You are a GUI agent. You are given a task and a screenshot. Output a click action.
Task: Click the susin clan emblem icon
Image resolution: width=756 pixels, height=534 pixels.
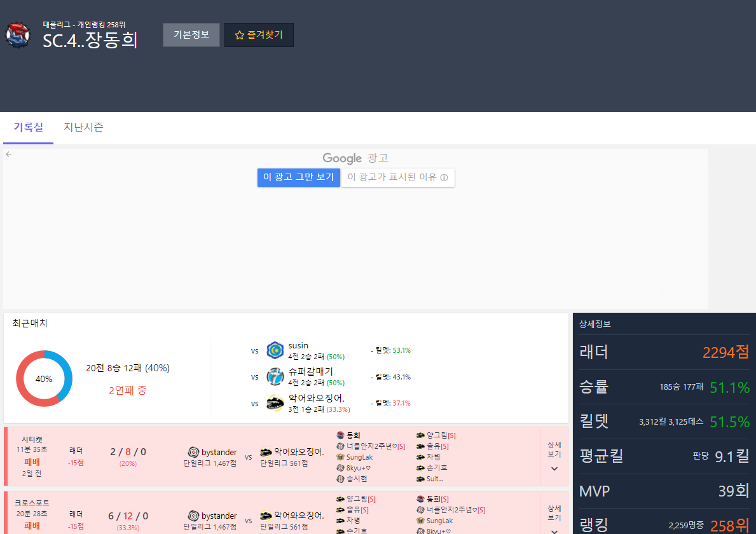[x=275, y=350]
